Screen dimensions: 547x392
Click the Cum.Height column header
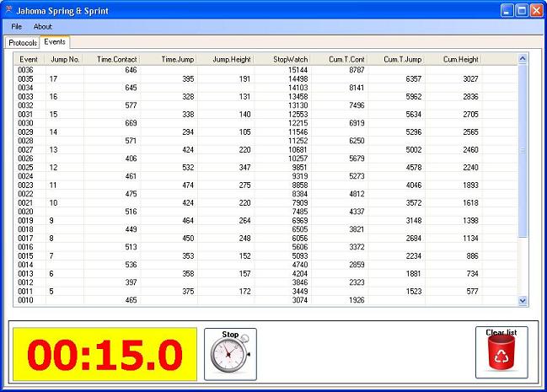453,59
